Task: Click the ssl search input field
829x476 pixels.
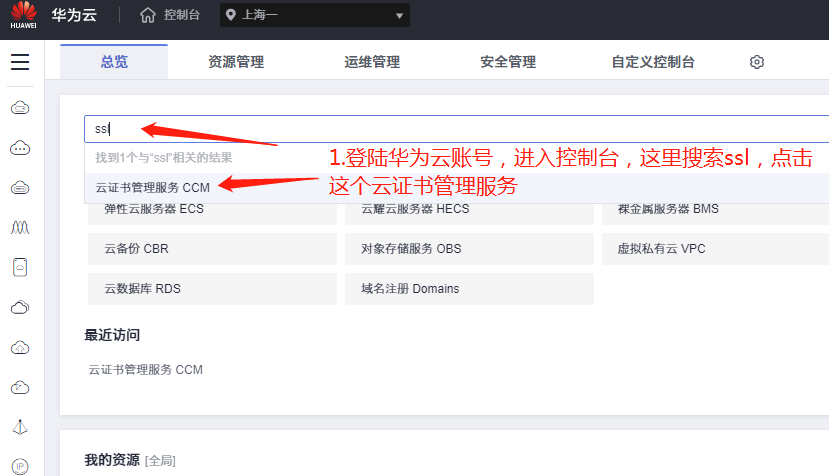Action: tap(400, 128)
